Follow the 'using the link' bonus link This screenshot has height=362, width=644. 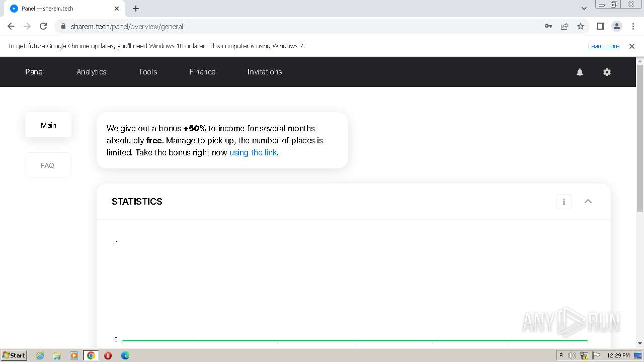coord(253,152)
